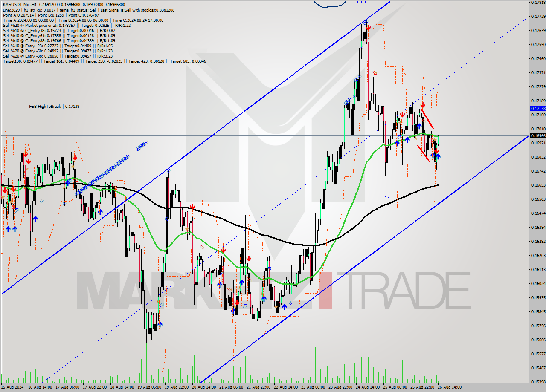
Task: Click the 0.15756 price axis label
Action: click(539, 326)
